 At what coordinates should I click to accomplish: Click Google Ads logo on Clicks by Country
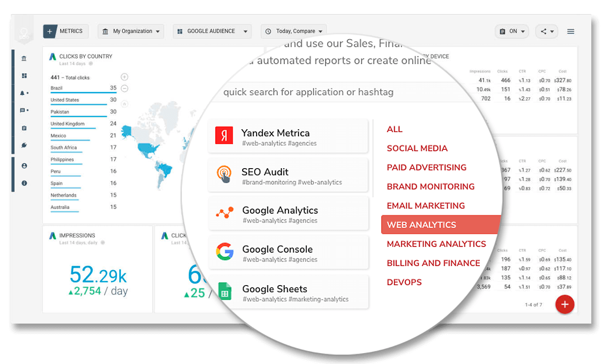(53, 57)
